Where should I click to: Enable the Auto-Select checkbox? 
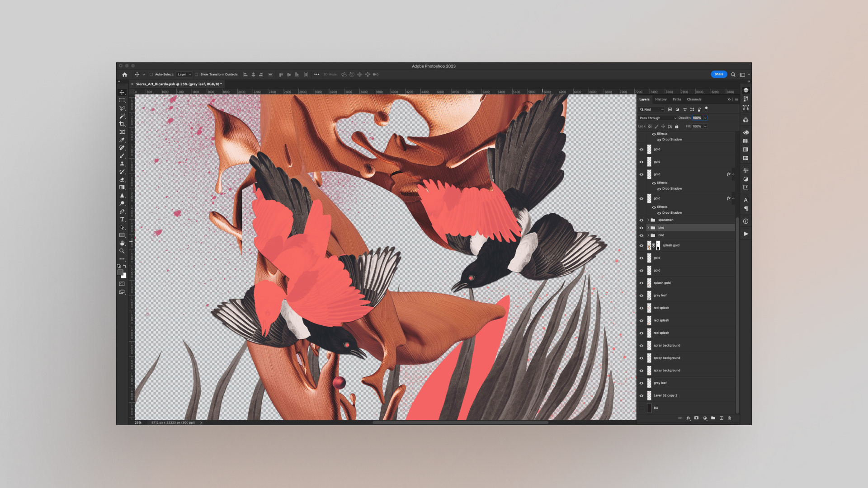(x=151, y=75)
